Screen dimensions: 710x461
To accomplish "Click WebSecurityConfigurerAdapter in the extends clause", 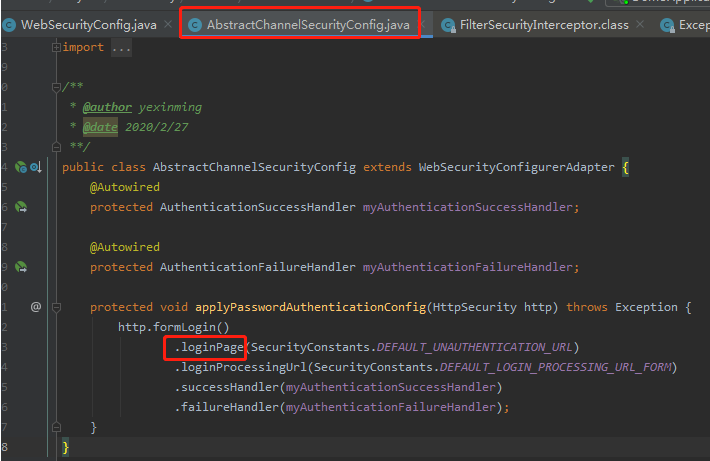I will point(517,167).
